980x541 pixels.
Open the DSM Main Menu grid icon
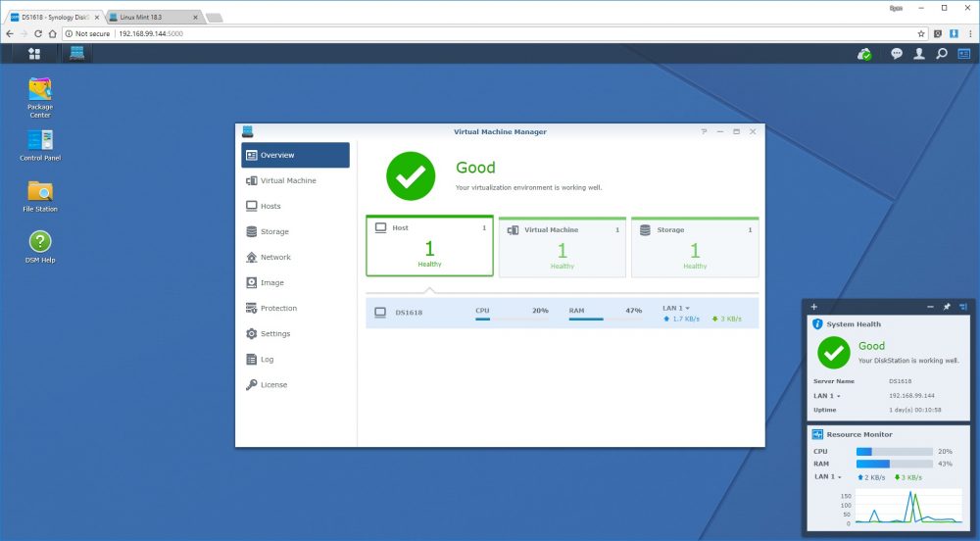click(x=33, y=54)
